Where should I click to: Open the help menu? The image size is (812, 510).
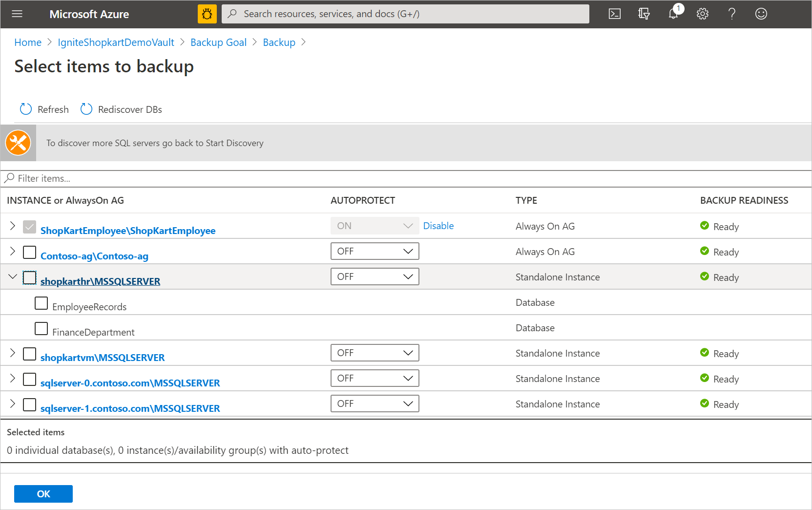click(732, 14)
